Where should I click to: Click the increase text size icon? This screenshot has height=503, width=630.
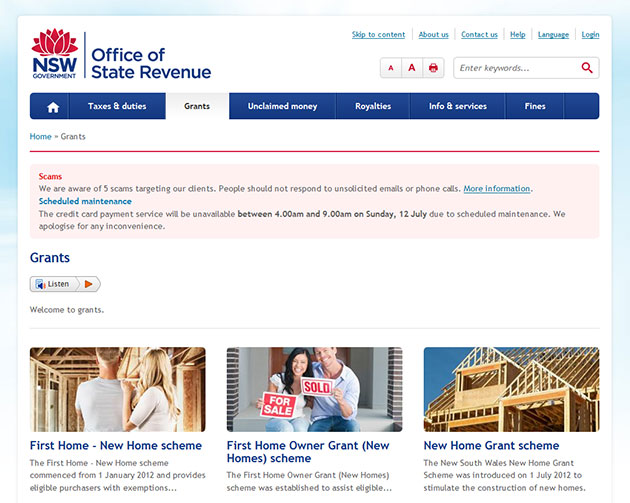pyautogui.click(x=411, y=68)
